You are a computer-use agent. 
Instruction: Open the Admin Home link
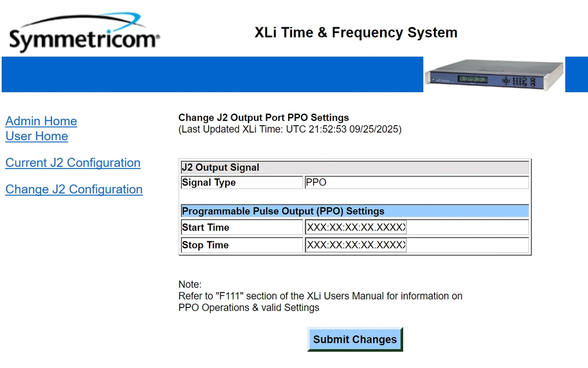tap(41, 121)
